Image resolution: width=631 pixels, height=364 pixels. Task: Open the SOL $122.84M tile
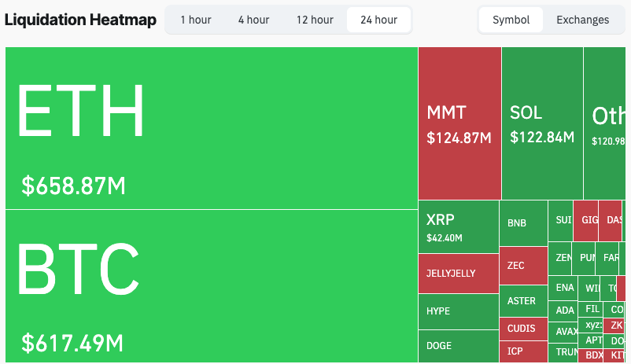tap(542, 123)
